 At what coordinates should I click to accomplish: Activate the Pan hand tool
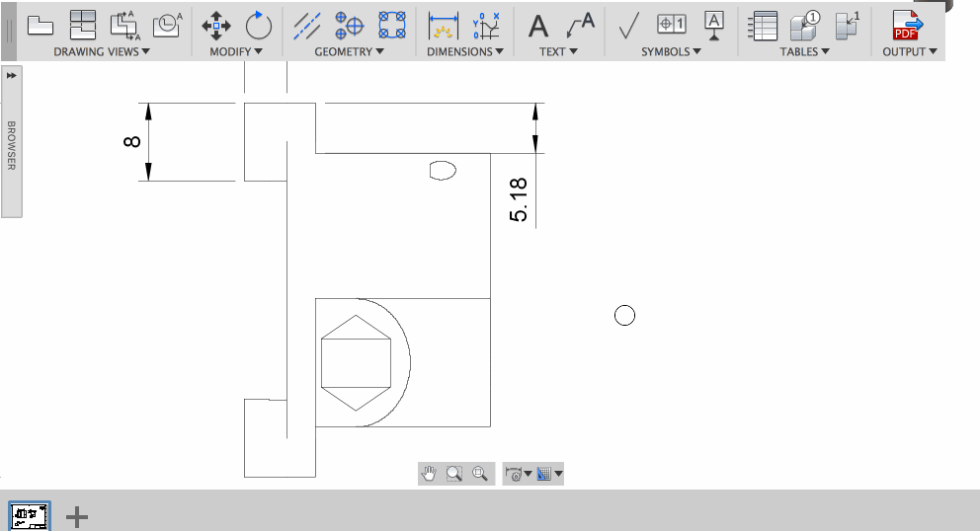tap(429, 474)
